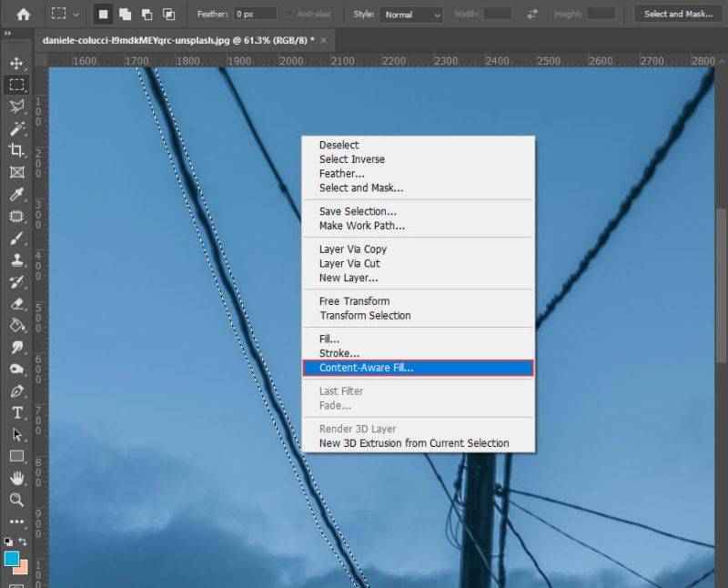The width and height of the screenshot is (728, 588).
Task: Choose the Horizontal Type tool
Action: pyautogui.click(x=16, y=412)
